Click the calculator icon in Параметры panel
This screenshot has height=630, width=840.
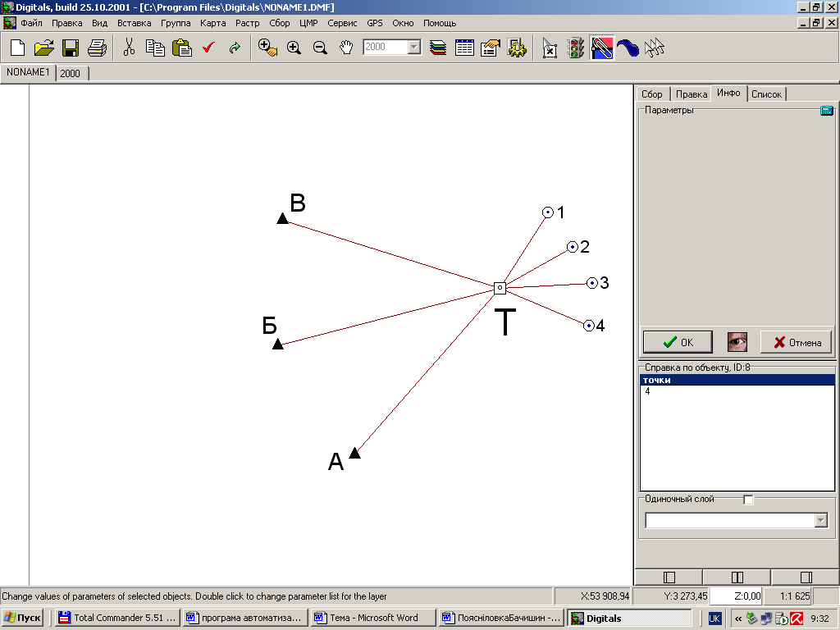point(827,111)
